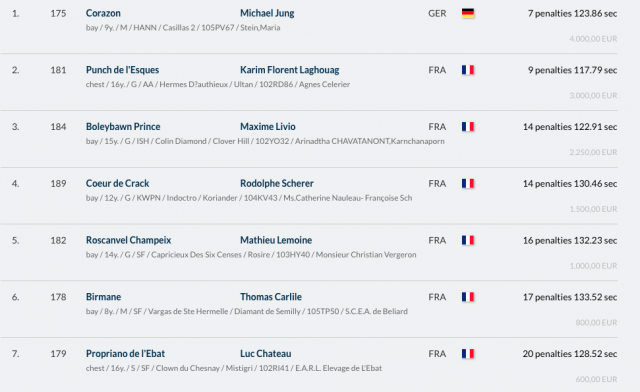Open the rider Michael Jung link
This screenshot has width=640, height=392.
pyautogui.click(x=267, y=13)
